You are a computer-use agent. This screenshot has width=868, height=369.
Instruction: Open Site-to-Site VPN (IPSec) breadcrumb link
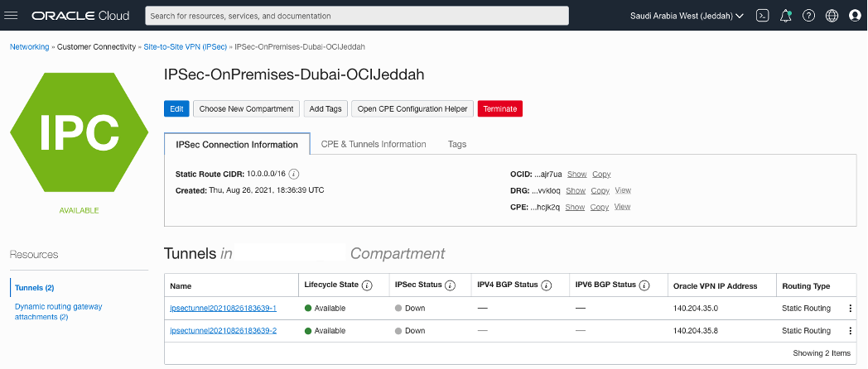(186, 47)
